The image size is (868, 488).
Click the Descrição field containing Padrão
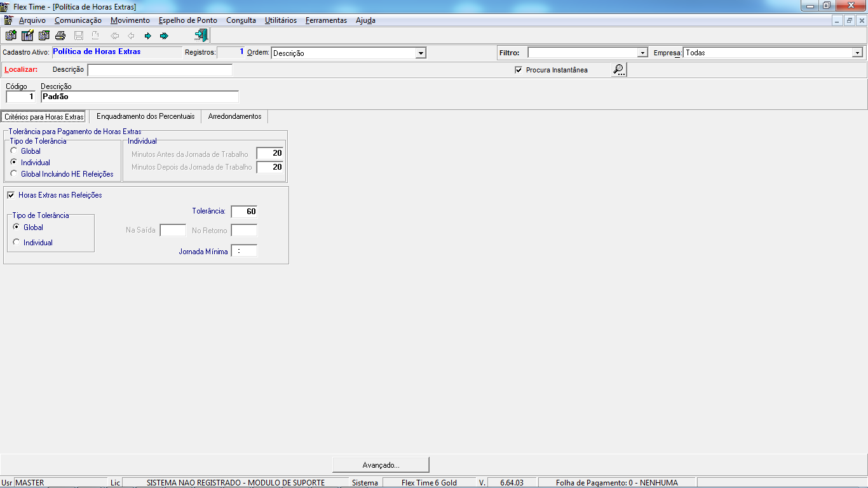(x=140, y=97)
